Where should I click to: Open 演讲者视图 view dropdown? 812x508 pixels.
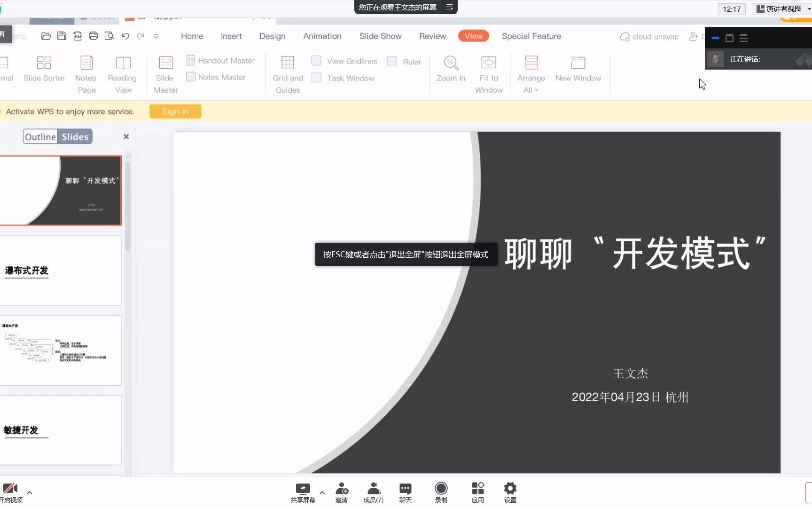tap(781, 8)
